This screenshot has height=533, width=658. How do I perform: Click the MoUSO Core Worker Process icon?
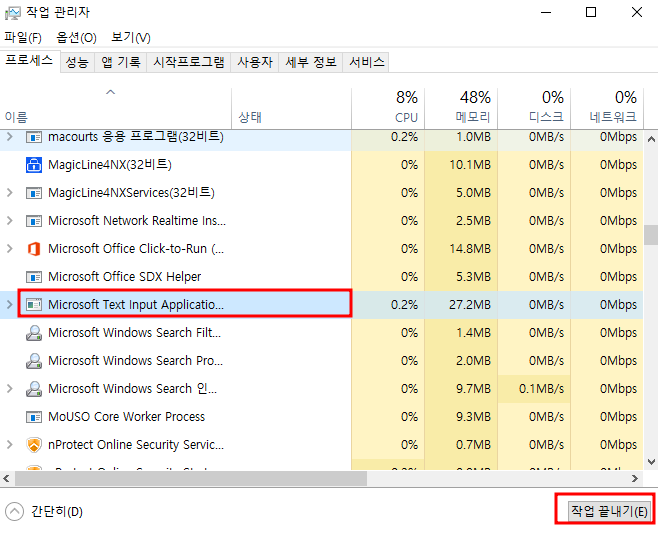click(x=34, y=417)
